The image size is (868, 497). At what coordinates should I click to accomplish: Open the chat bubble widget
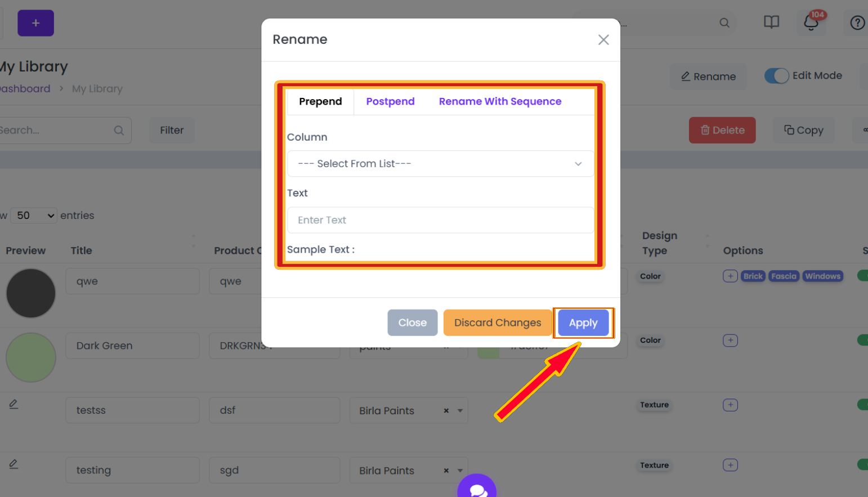tap(477, 488)
